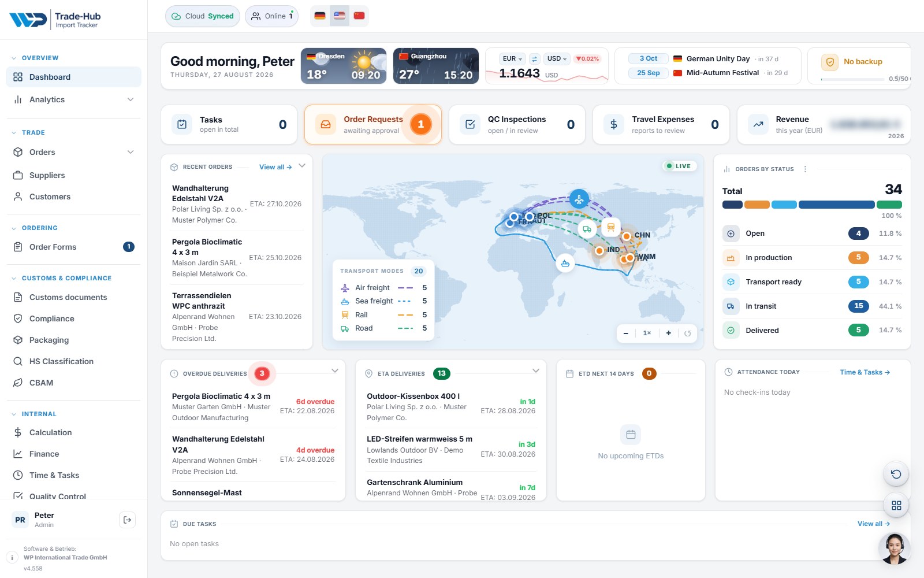Click the train marker on map
Image resolution: width=924 pixels, height=578 pixels.
pyautogui.click(x=610, y=227)
